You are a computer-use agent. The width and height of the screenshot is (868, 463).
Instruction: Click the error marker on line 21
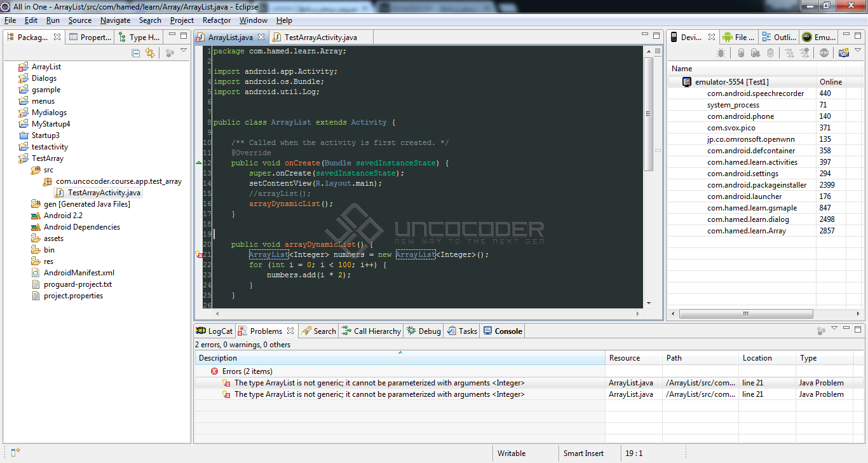pos(200,254)
